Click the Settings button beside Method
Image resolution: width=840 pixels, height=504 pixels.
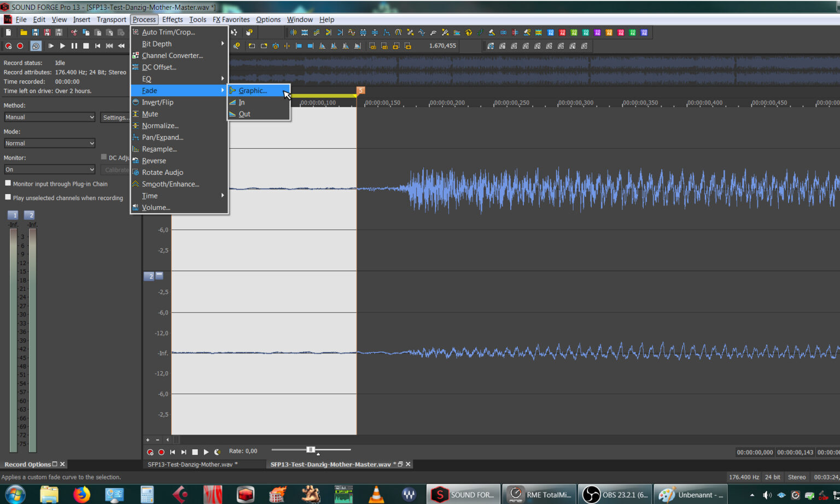tap(116, 117)
